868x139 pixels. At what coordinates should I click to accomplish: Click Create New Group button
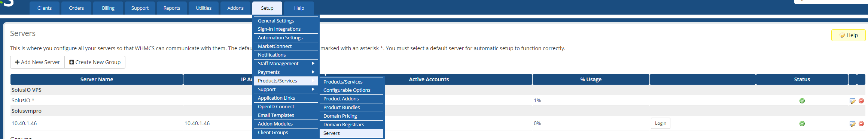[95, 62]
